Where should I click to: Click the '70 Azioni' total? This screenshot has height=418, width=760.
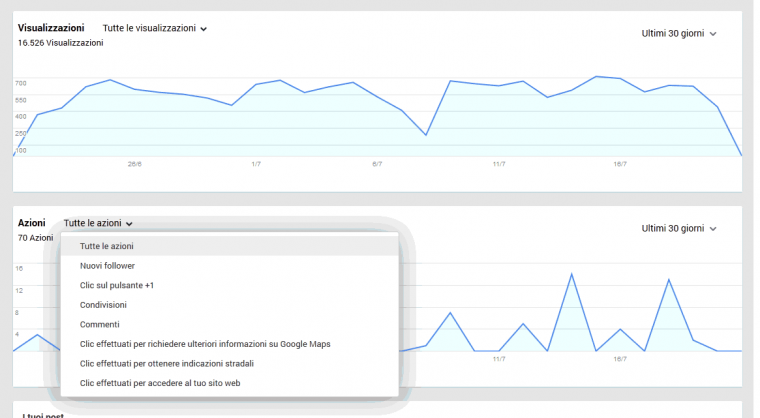click(x=35, y=238)
